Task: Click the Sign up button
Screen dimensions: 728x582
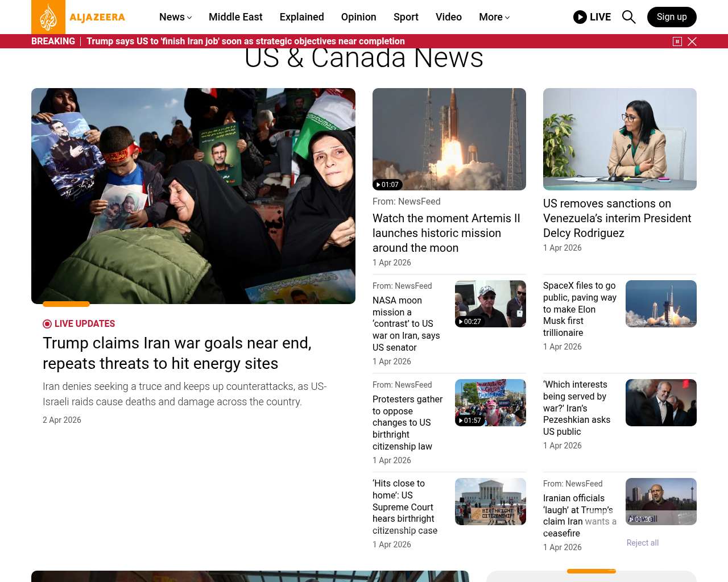Action: pyautogui.click(x=671, y=17)
